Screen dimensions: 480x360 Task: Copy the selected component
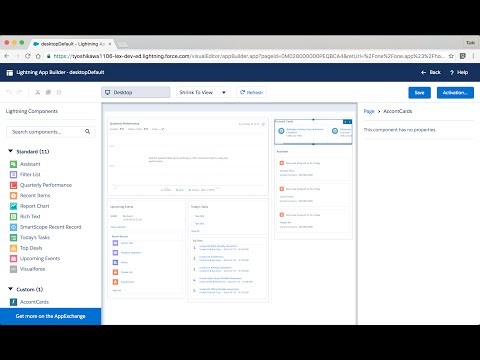click(x=48, y=92)
